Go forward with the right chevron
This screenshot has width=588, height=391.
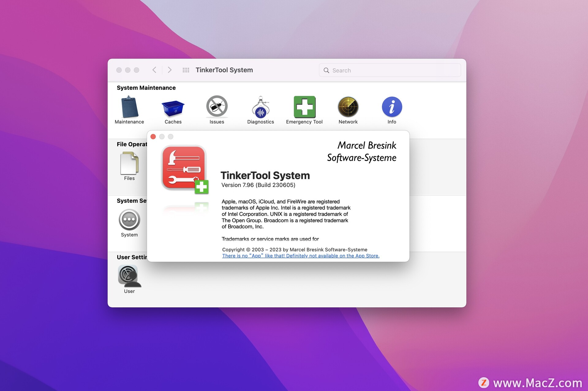170,70
